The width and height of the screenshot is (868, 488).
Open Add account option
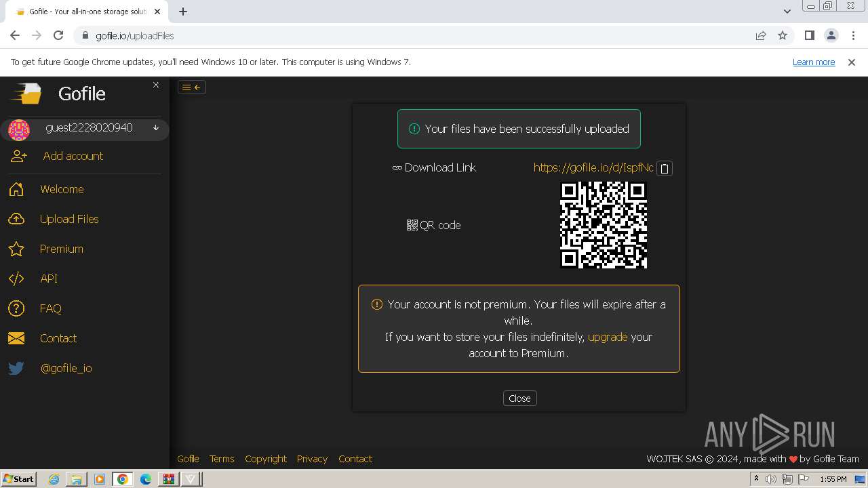73,156
